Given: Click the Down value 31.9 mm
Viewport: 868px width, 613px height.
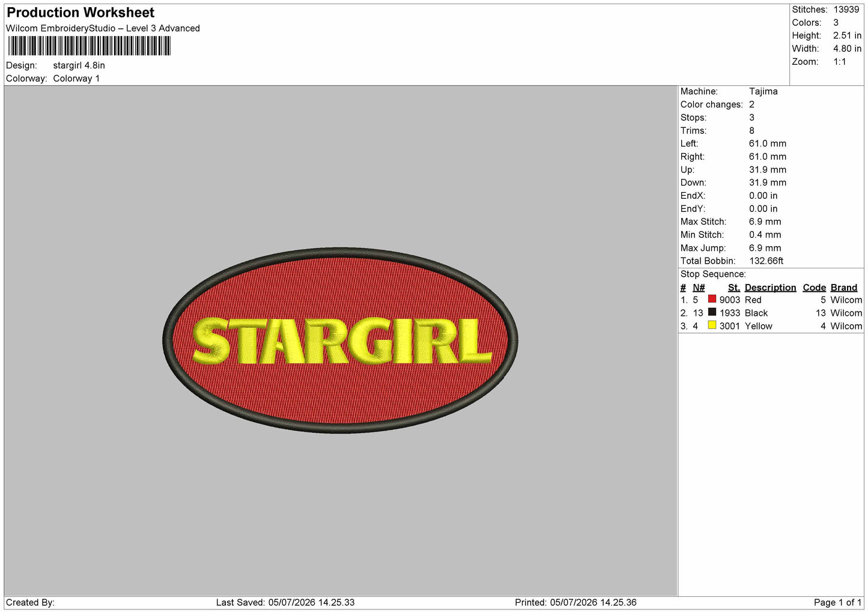Looking at the screenshot, I should coord(767,183).
